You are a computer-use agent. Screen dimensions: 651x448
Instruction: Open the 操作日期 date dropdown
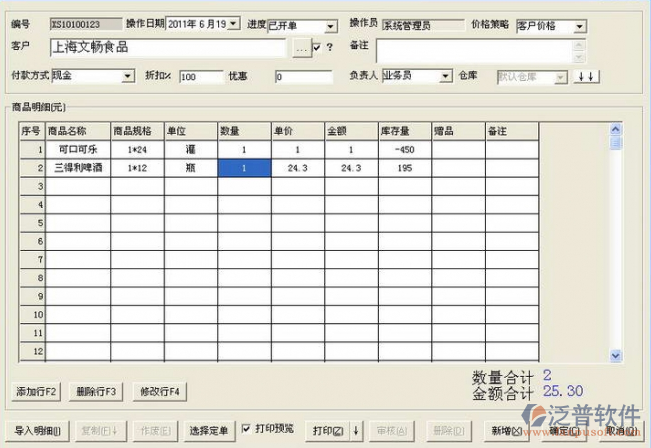(233, 25)
